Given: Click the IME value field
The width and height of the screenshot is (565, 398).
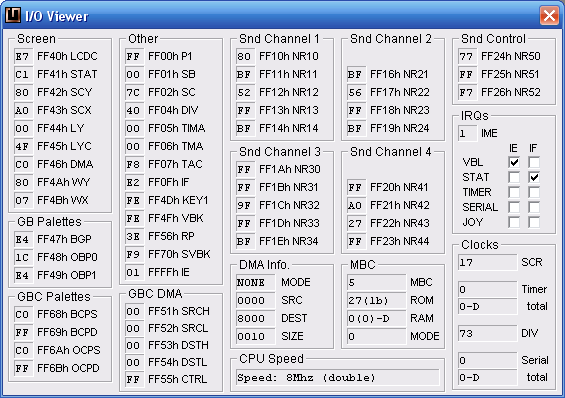Looking at the screenshot, I should point(467,134).
